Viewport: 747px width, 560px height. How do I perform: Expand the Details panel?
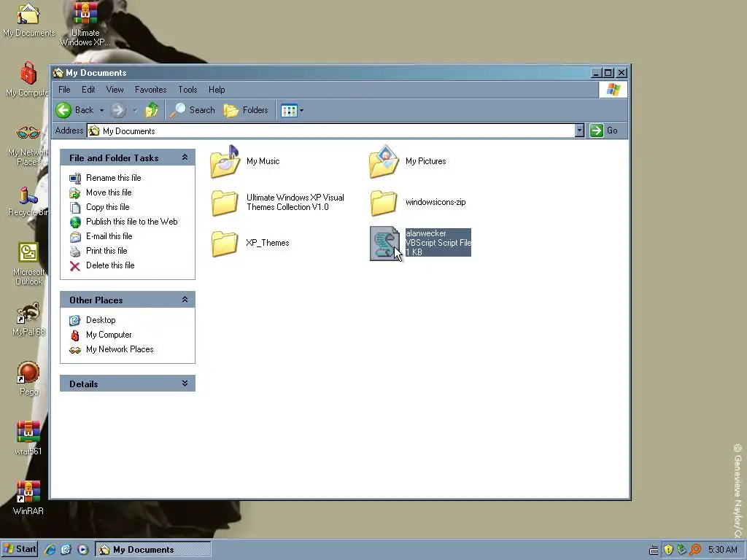click(185, 384)
